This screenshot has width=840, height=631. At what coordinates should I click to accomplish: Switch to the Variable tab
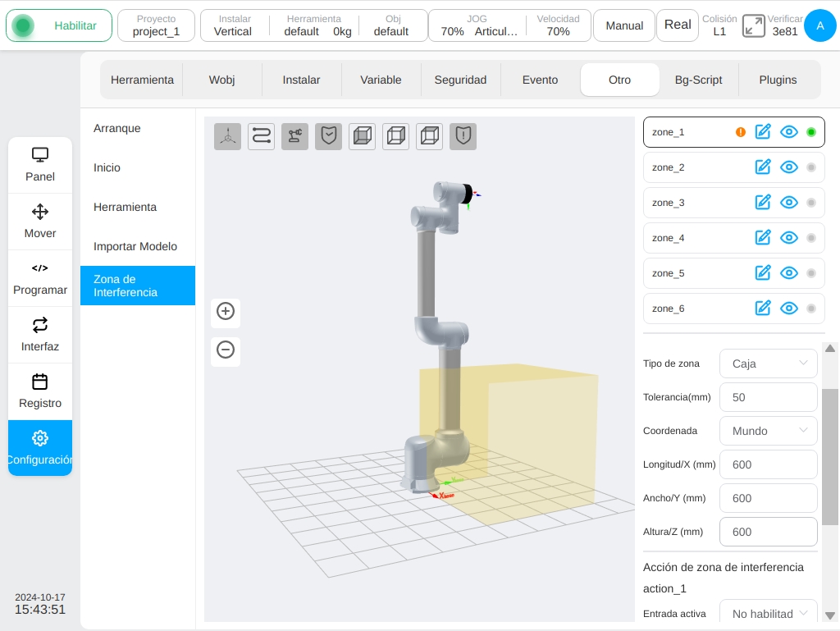coord(381,80)
